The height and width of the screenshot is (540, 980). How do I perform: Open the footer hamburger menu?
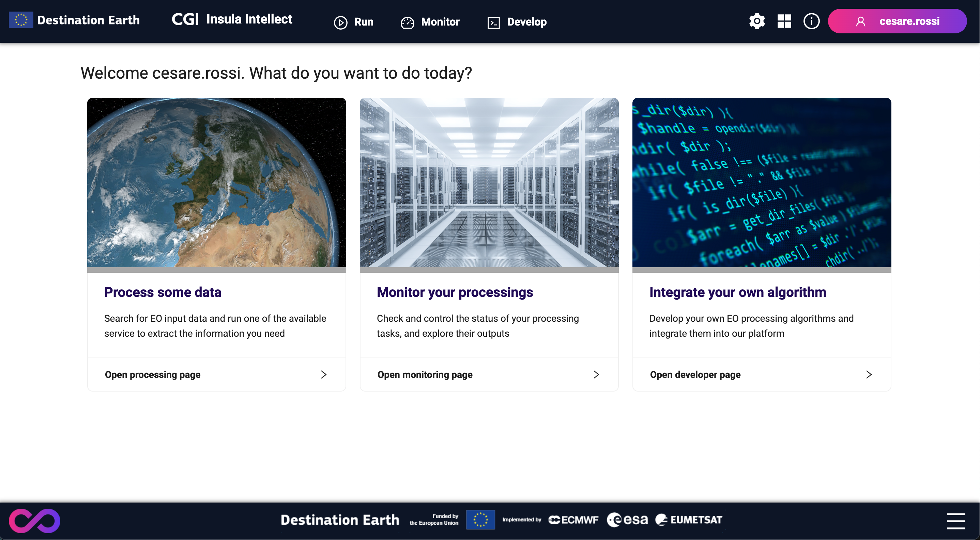[x=956, y=521]
